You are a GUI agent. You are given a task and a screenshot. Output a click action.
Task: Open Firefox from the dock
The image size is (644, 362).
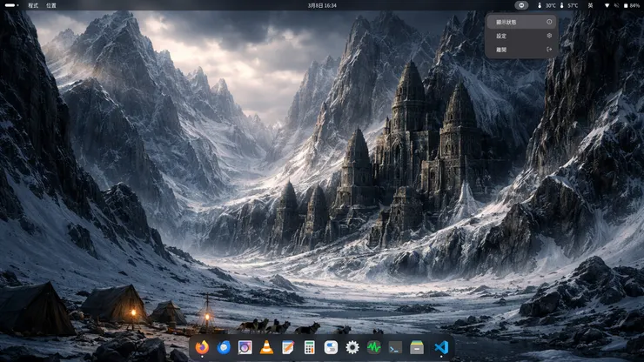203,347
